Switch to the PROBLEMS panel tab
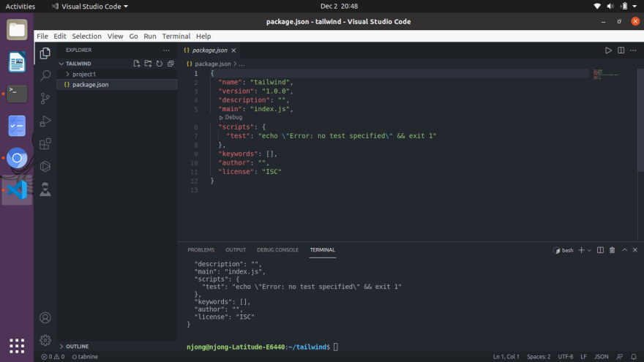The height and width of the screenshot is (362, 644). click(x=201, y=250)
